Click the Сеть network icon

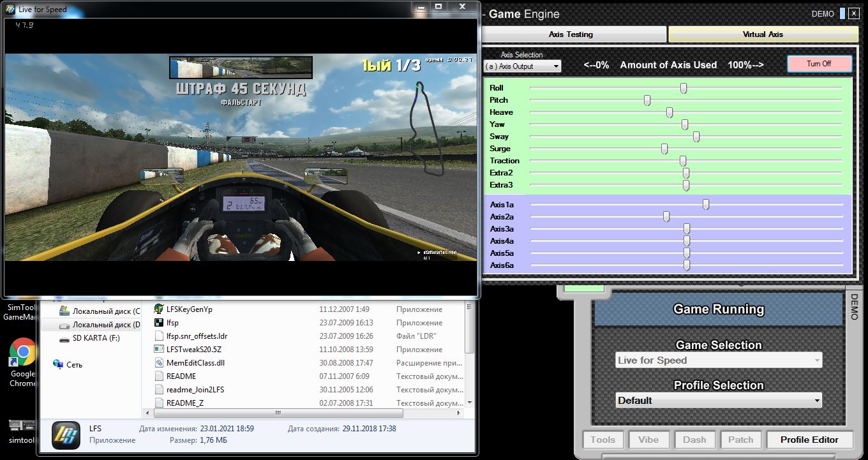click(59, 364)
